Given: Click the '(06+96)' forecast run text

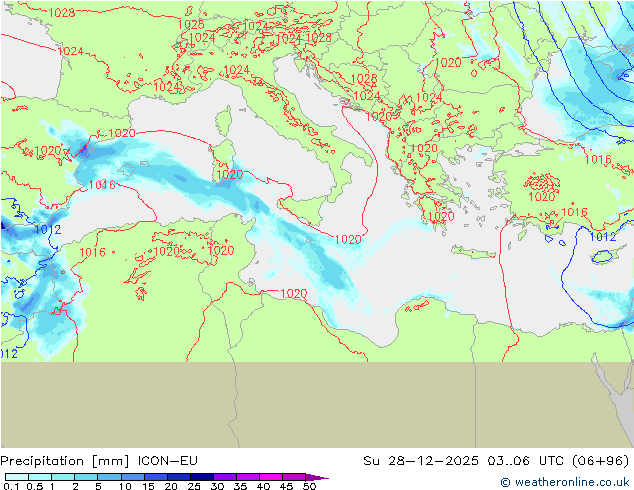Looking at the screenshot, I should [601, 461].
